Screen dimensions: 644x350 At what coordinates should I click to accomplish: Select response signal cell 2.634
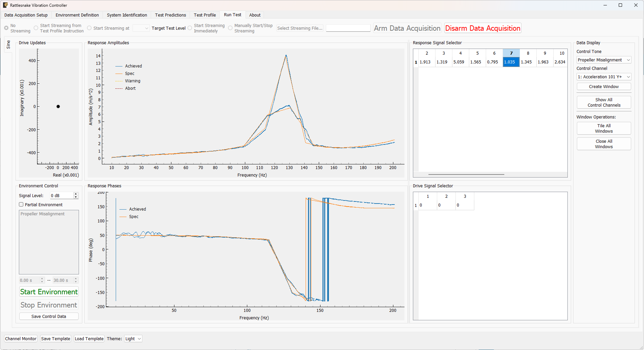point(561,62)
